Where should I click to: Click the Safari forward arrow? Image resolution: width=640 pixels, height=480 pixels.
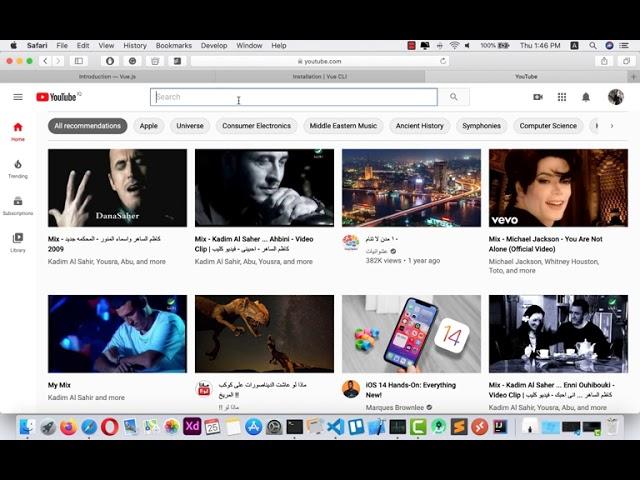(58, 61)
